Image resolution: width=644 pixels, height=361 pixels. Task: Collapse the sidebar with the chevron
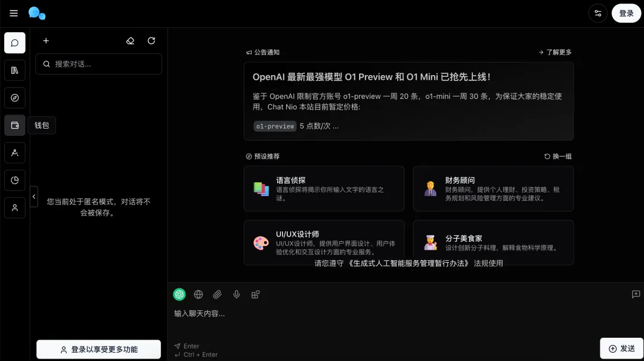[34, 195]
